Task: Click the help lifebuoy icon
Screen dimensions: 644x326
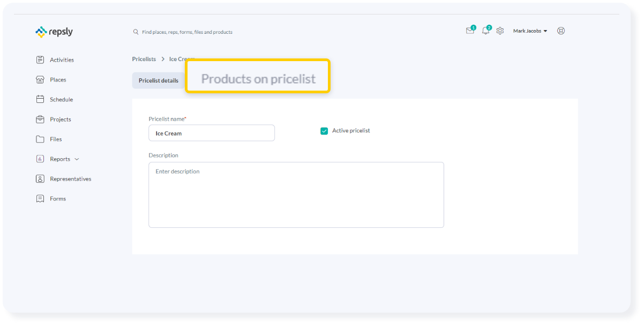Action: pyautogui.click(x=561, y=31)
